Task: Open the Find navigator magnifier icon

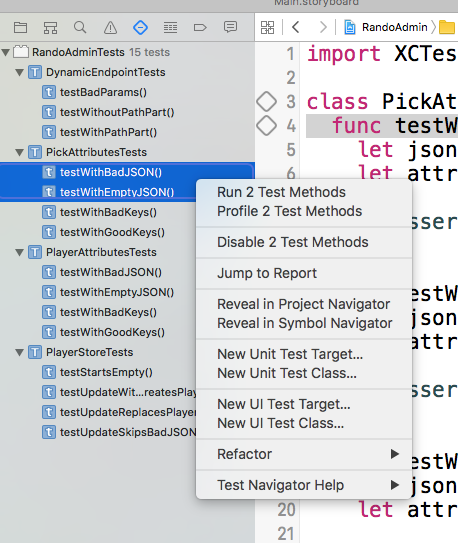Action: click(x=80, y=27)
